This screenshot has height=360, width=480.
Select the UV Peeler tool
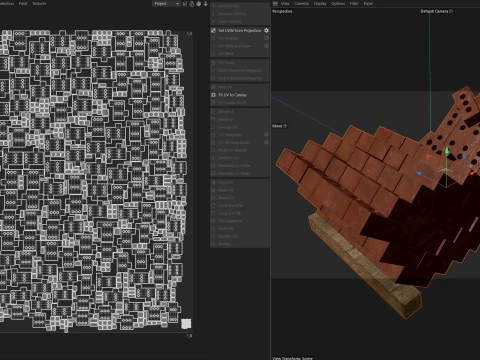tap(240, 63)
